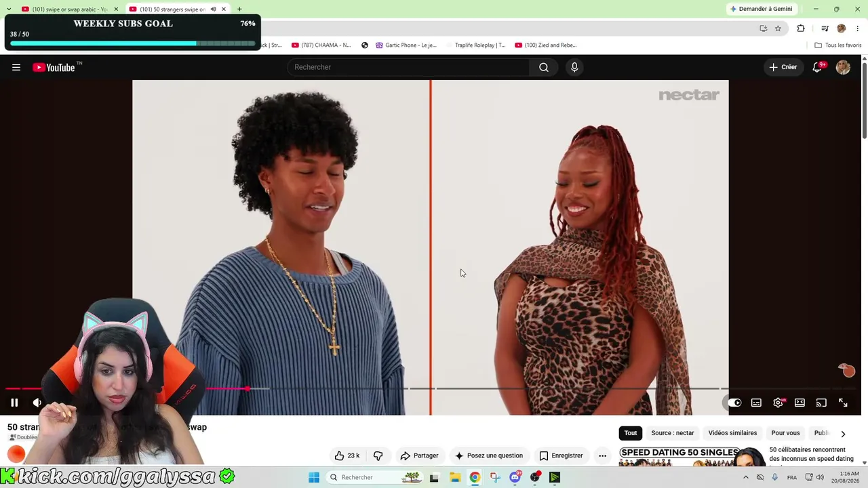
Task: Open the Zied and Rebe bookmark
Action: 546,45
